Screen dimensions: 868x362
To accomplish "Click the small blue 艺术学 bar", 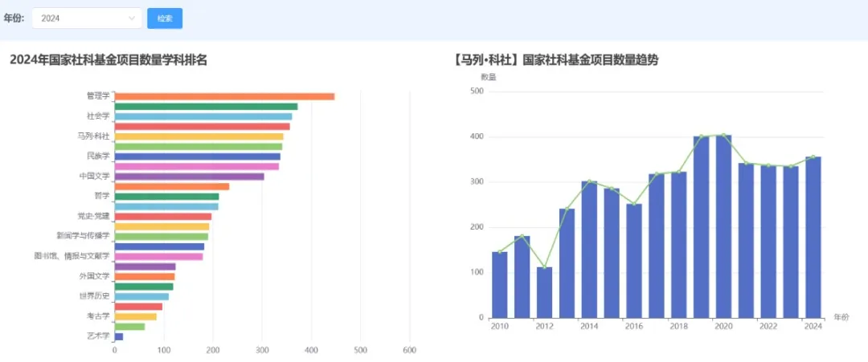I will [x=119, y=336].
